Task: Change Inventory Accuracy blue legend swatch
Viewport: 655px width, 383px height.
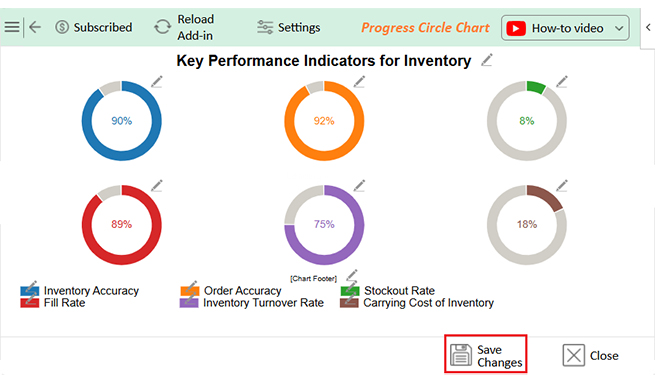Action: [x=30, y=289]
